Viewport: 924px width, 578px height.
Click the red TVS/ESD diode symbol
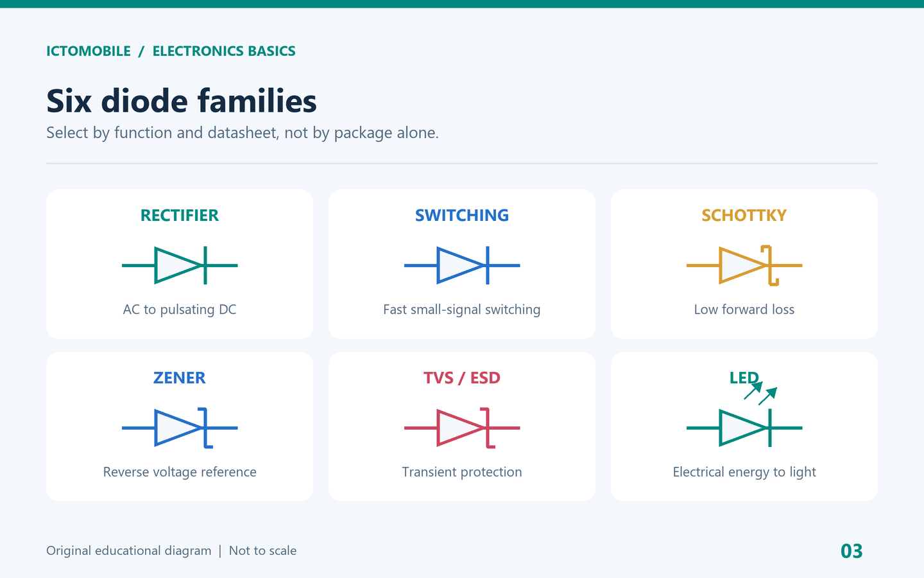(x=462, y=428)
